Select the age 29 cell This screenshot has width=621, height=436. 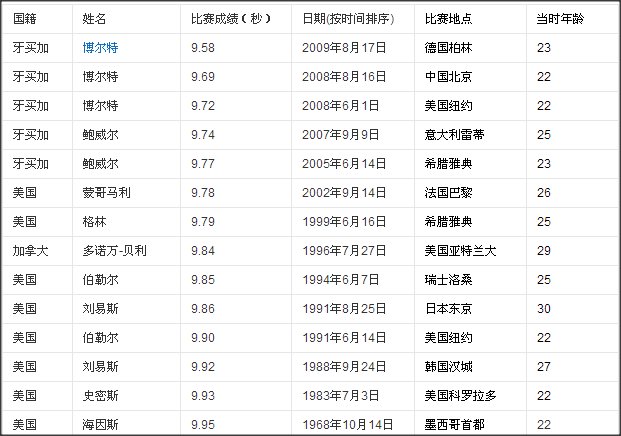(x=544, y=251)
